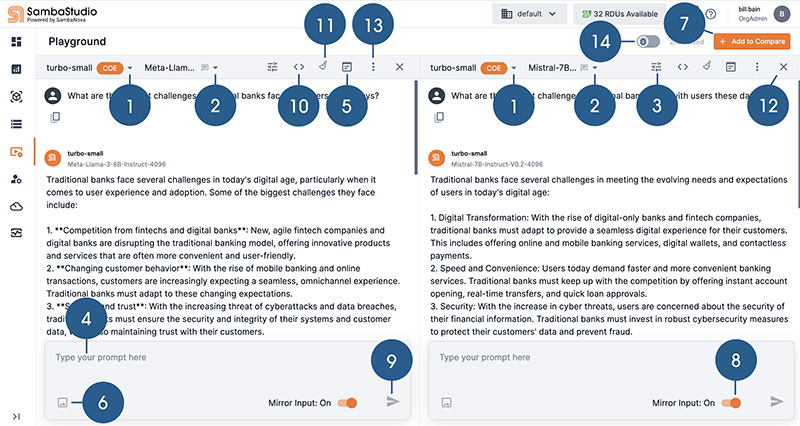
Task: Open the Playground icon in the left sidebar
Action: click(16, 152)
